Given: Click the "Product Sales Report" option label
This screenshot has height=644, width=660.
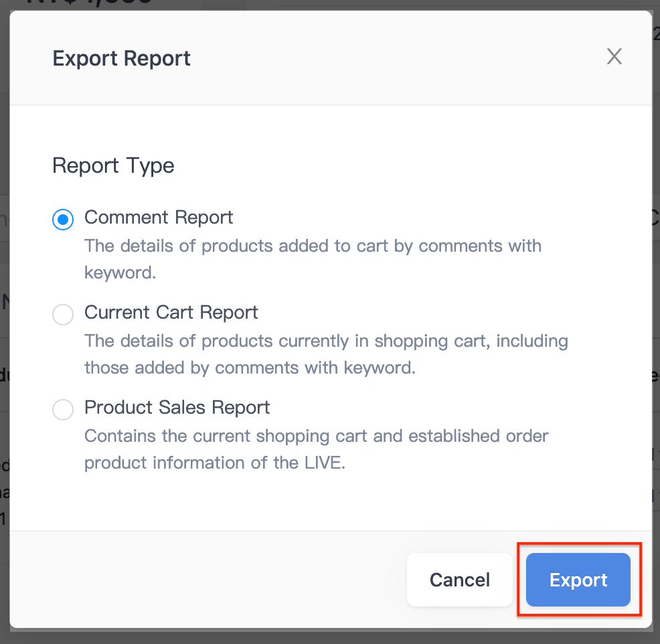Looking at the screenshot, I should pyautogui.click(x=177, y=408).
